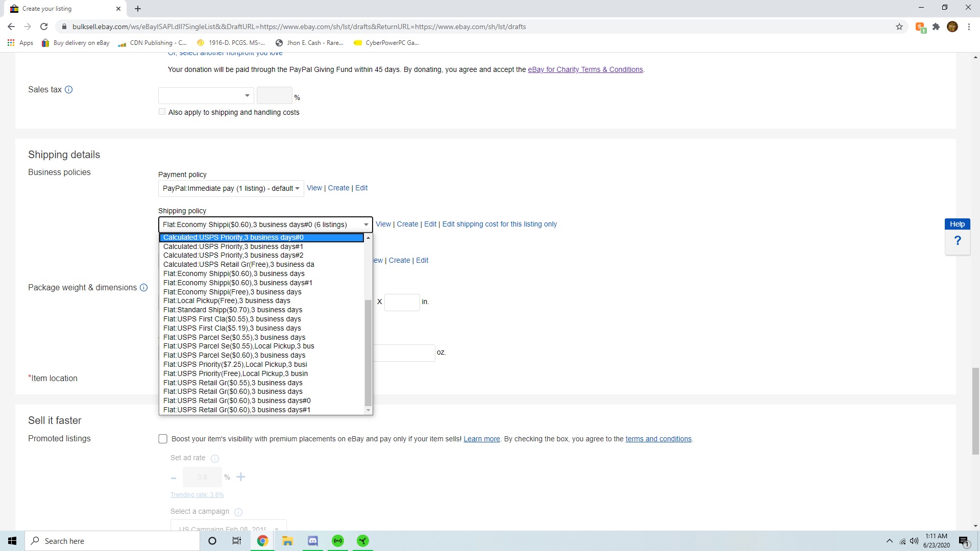Open eBay for Charity Terms & Conditions link

(x=585, y=70)
